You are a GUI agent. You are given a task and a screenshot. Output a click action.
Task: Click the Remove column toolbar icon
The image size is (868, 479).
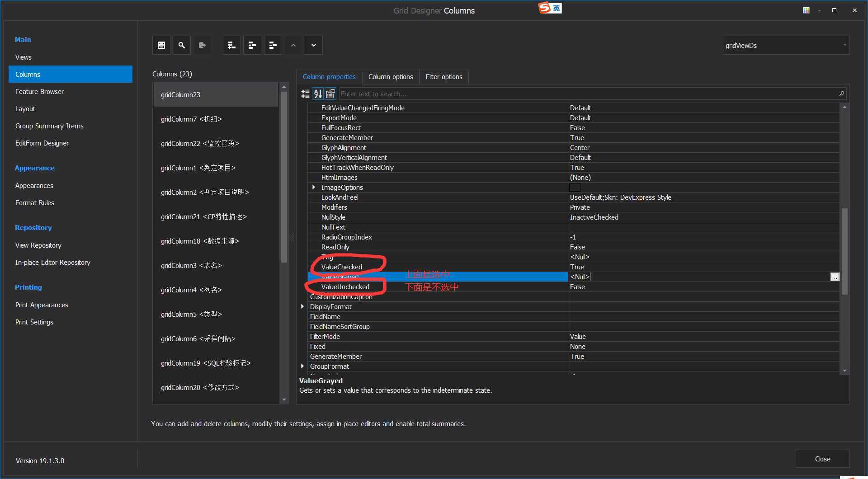[273, 45]
